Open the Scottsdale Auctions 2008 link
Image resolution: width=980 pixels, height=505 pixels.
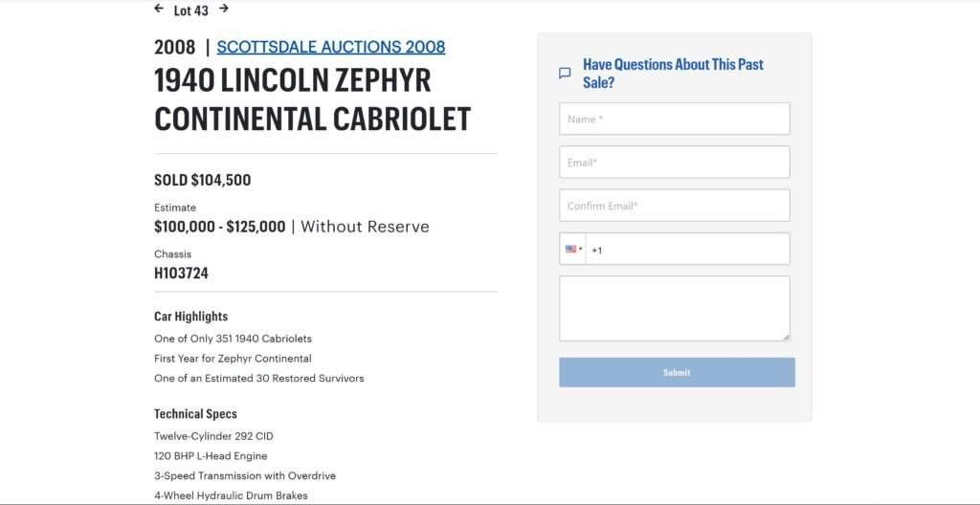pyautogui.click(x=330, y=47)
